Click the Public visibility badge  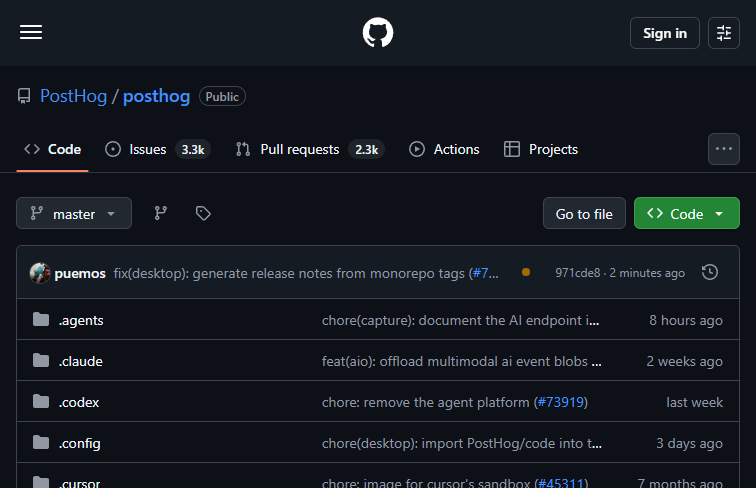coord(222,96)
